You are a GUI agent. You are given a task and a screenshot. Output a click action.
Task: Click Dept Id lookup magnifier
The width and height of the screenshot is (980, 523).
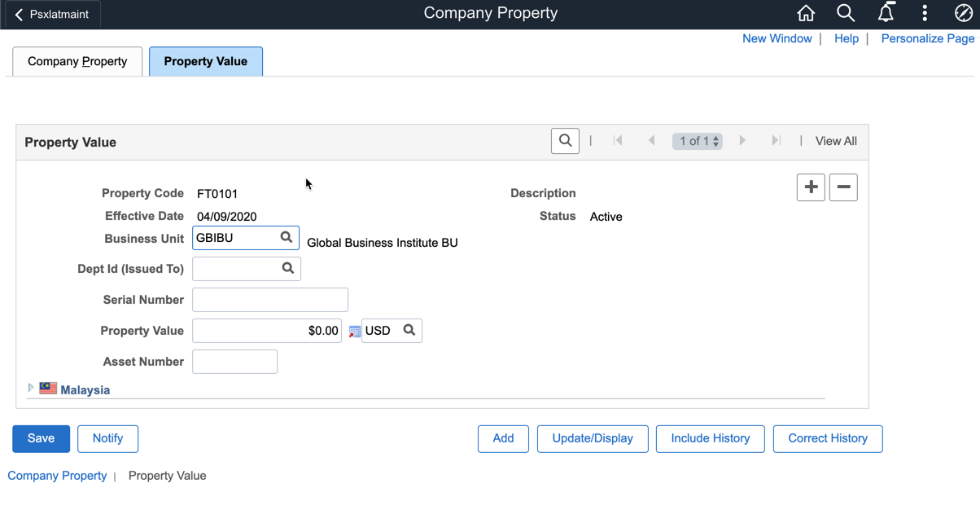click(288, 268)
